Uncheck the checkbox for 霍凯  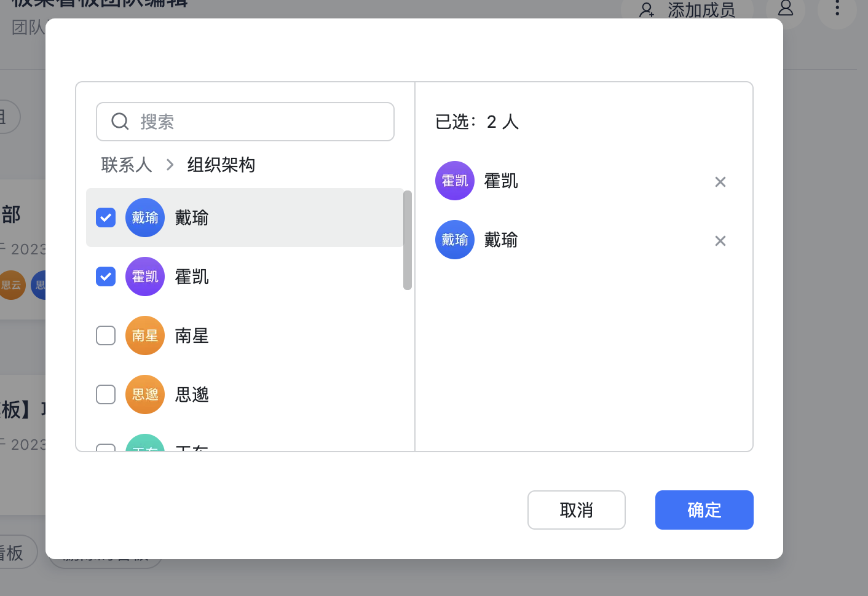click(106, 276)
